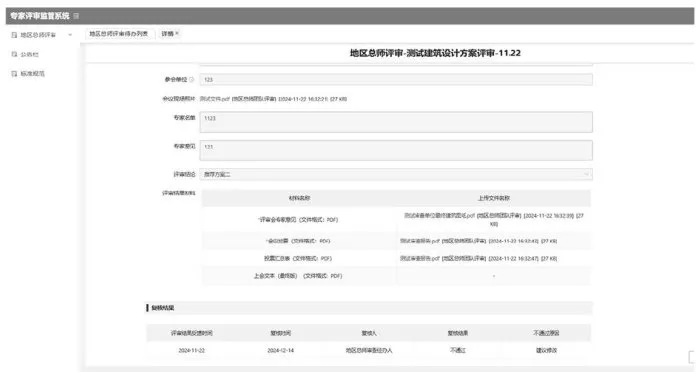Open 标准规范 in the sidebar
The height and width of the screenshot is (372, 696).
click(x=32, y=74)
